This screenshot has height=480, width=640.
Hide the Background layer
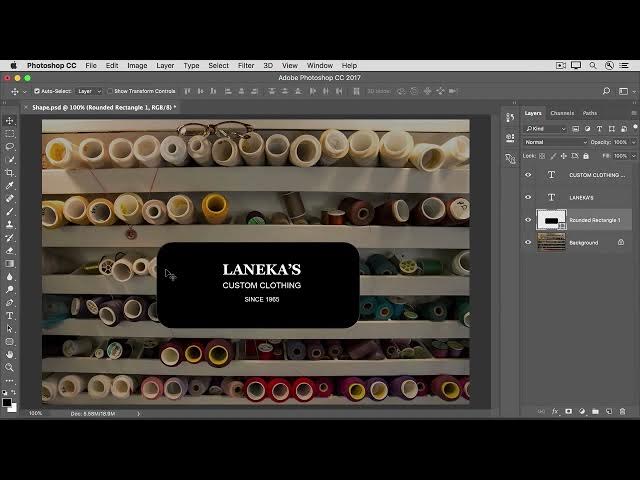[x=528, y=242]
